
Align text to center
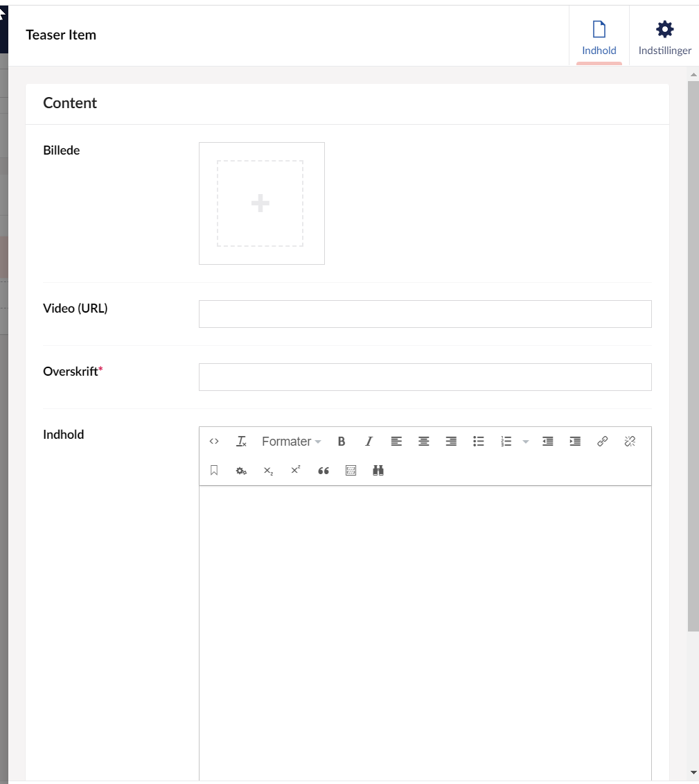pos(423,442)
